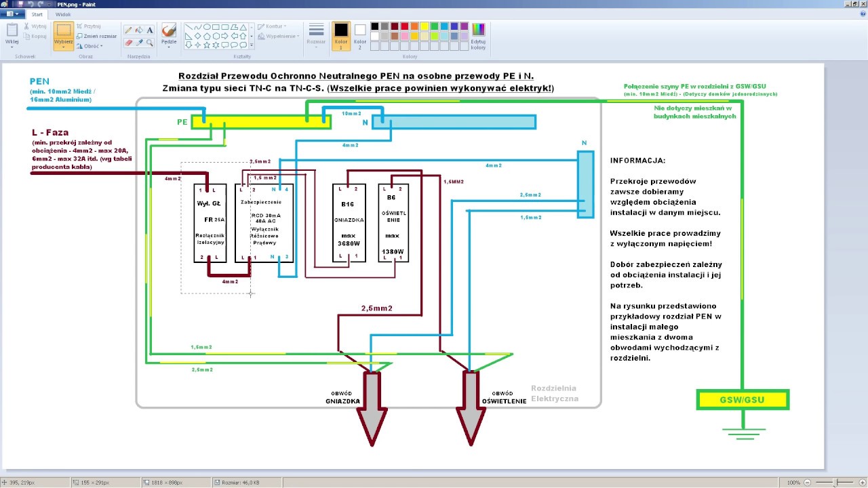Select the Color picker eyedropper tool
The image size is (868, 488).
(x=139, y=42)
